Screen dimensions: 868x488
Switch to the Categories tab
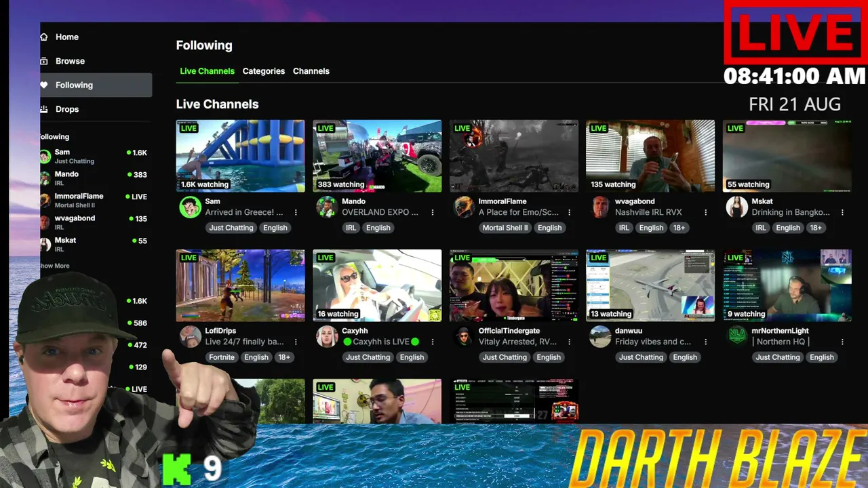(x=264, y=71)
